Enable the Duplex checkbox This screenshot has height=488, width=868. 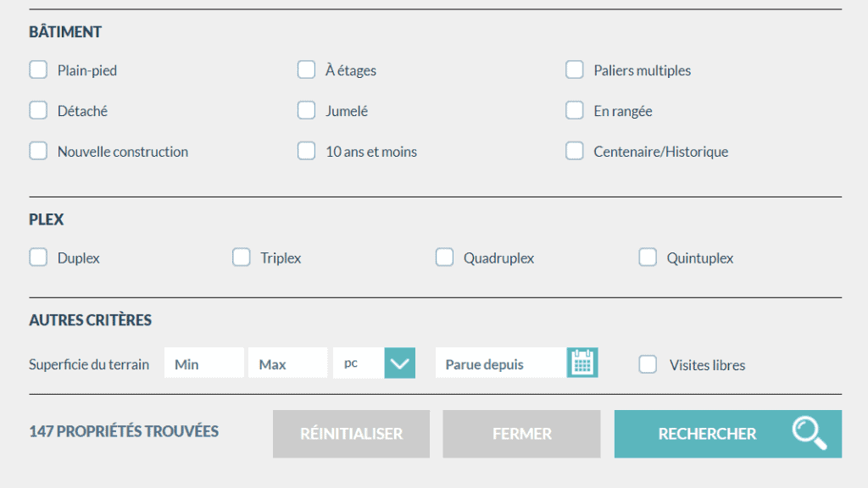pos(37,257)
